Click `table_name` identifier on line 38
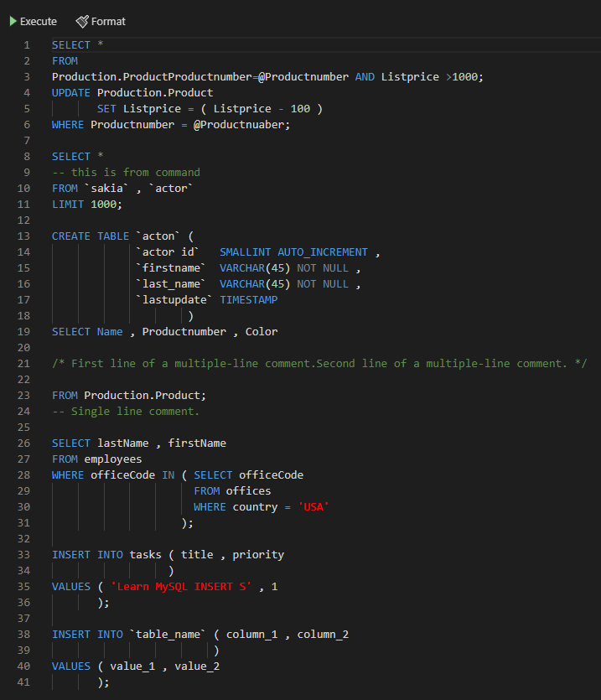This screenshot has height=700, width=601. click(x=168, y=635)
